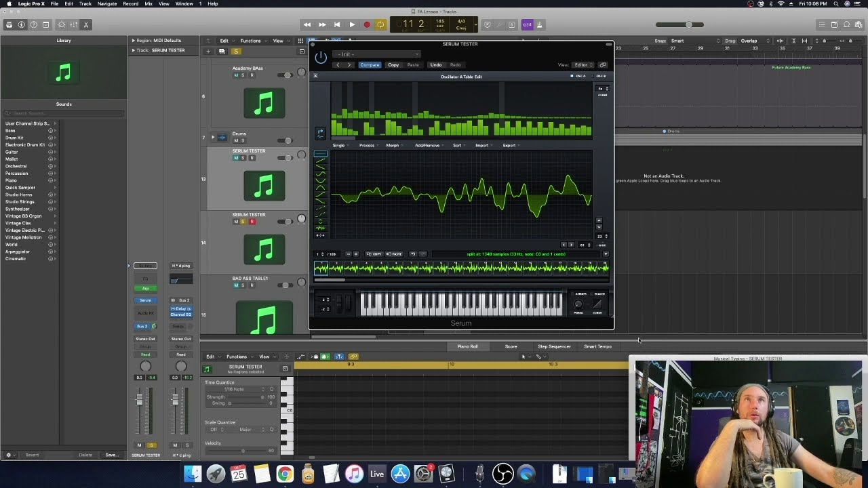
Task: Solo the BAD ASS TABLE1 track
Action: pos(243,285)
